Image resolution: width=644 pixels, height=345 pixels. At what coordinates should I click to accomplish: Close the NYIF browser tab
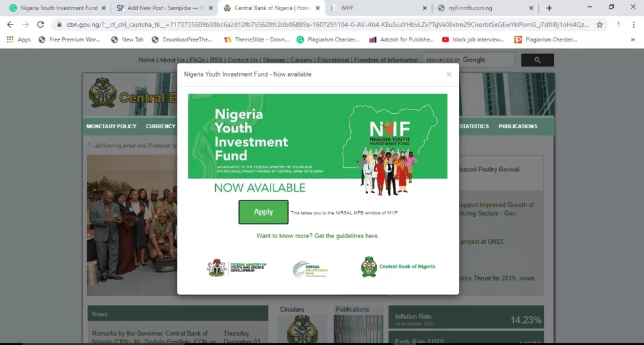(x=425, y=8)
